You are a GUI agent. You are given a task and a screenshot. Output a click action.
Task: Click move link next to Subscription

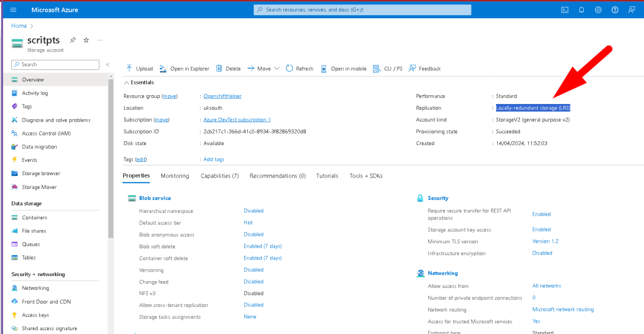coord(162,120)
